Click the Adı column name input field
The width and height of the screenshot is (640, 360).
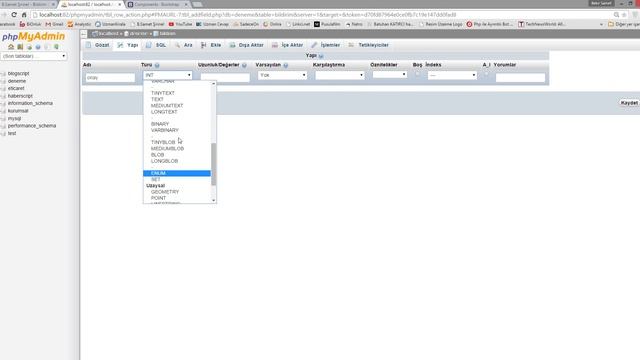110,78
